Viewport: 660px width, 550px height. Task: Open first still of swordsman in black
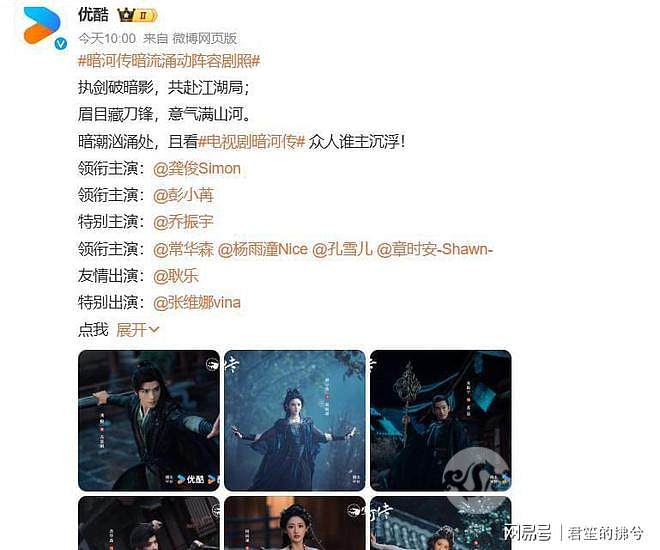pos(149,420)
